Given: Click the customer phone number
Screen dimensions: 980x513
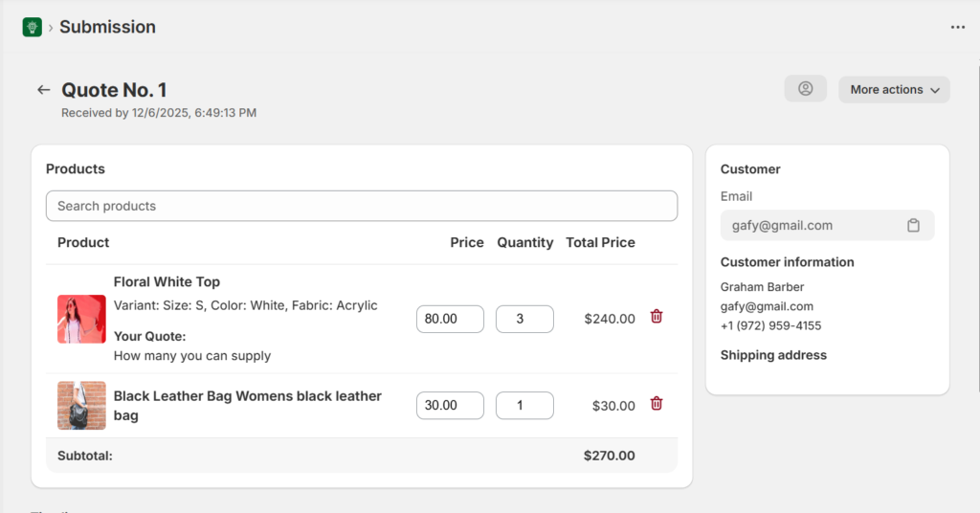Looking at the screenshot, I should click(x=770, y=325).
